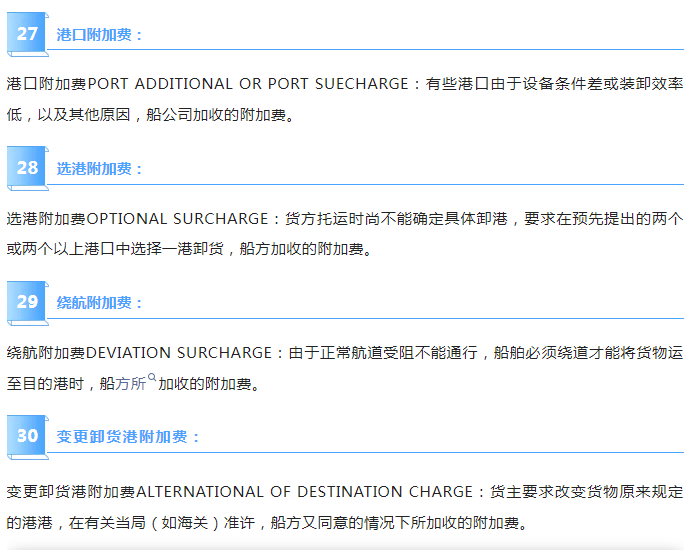Screen dimensions: 692x550
Task: Select the 选港附加费 section heading
Action: coord(99,169)
